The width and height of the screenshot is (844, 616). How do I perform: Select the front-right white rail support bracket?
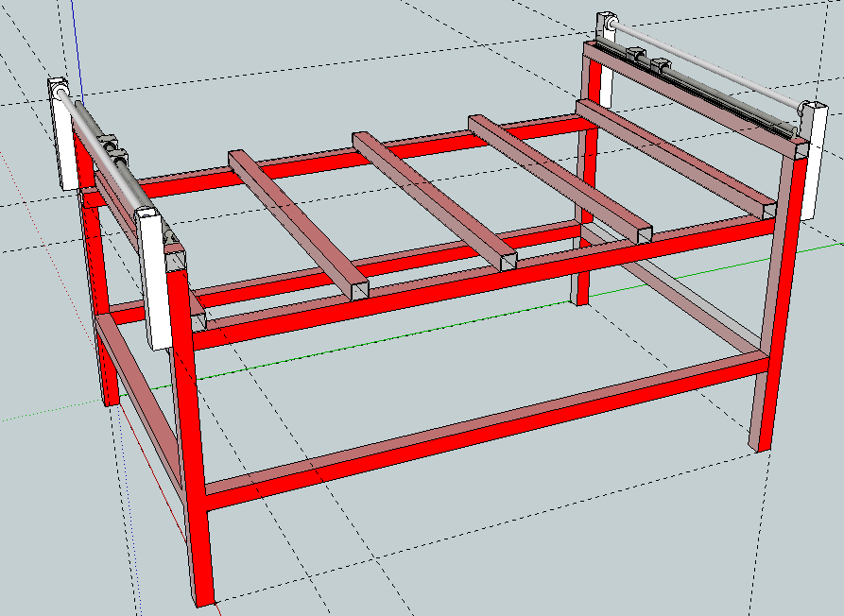pos(810,180)
